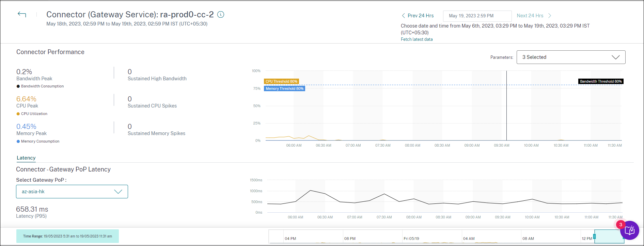Click the Prev 24 Hrs left chevron
Viewport: 644px width, 246px height.
coord(403,16)
